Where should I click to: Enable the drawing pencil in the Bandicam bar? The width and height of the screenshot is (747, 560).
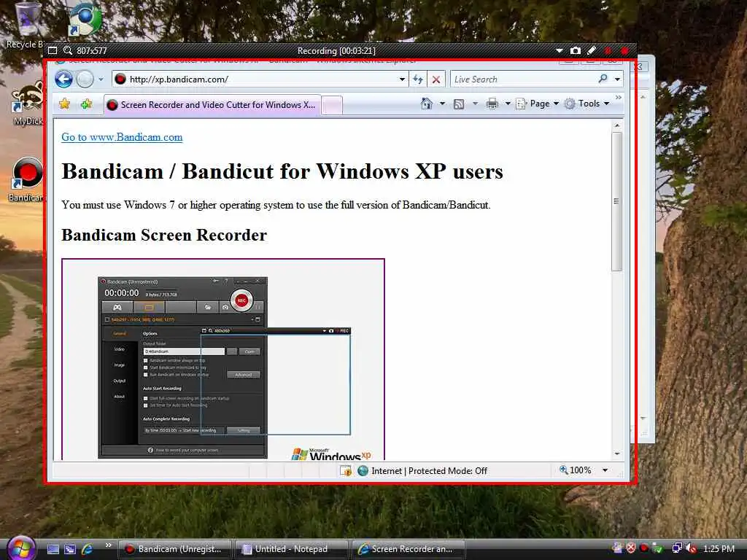point(591,50)
